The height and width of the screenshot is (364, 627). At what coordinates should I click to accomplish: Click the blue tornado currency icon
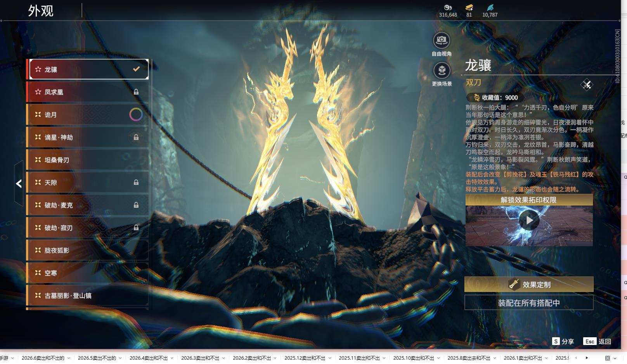[490, 7]
